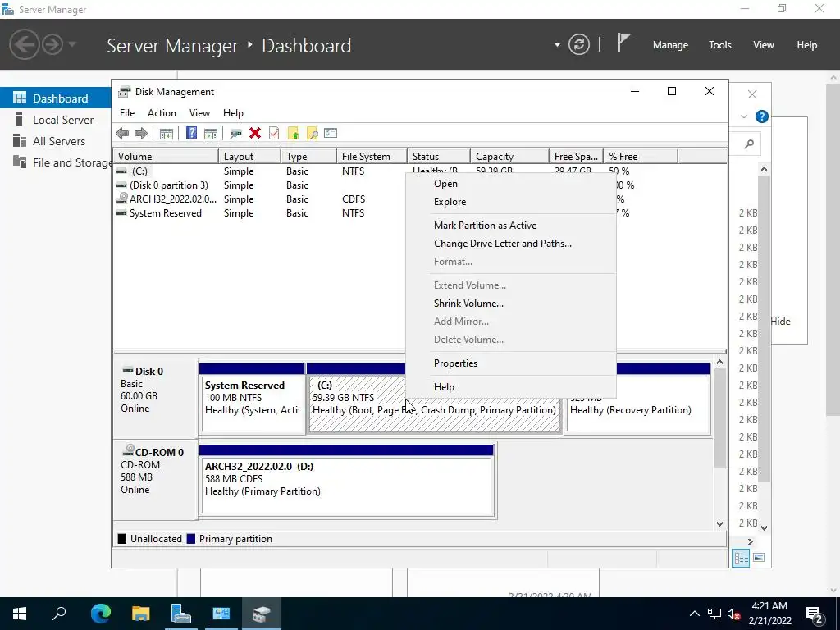The width and height of the screenshot is (840, 630).
Task: Click Server Manager forward navigation arrow
Action: click(52, 44)
